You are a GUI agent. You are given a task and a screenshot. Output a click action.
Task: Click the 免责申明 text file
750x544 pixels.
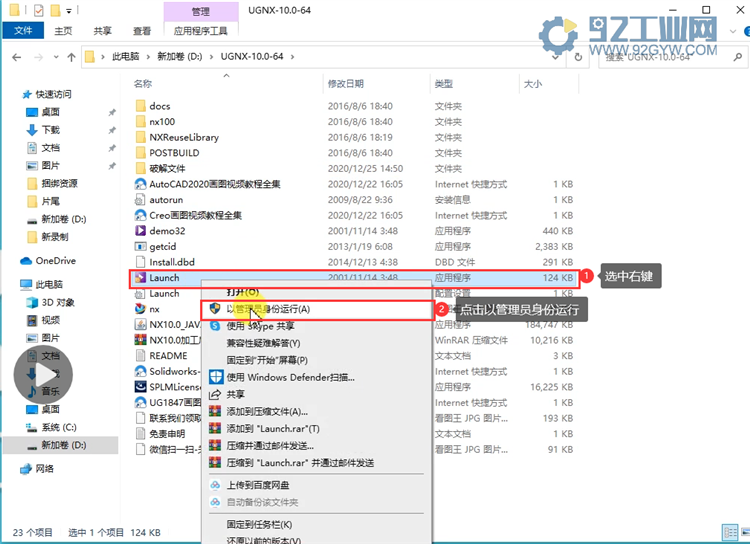[167, 433]
